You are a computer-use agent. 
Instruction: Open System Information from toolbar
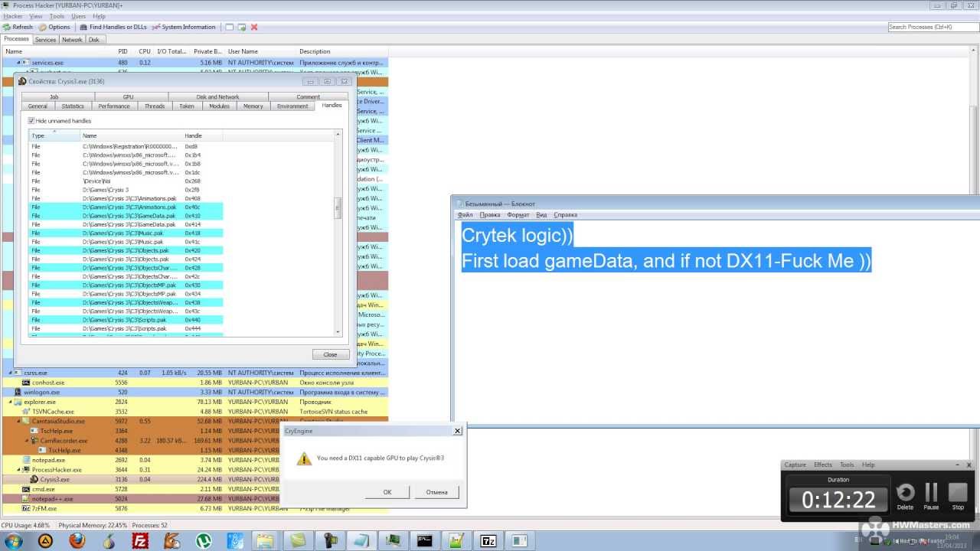tap(184, 27)
